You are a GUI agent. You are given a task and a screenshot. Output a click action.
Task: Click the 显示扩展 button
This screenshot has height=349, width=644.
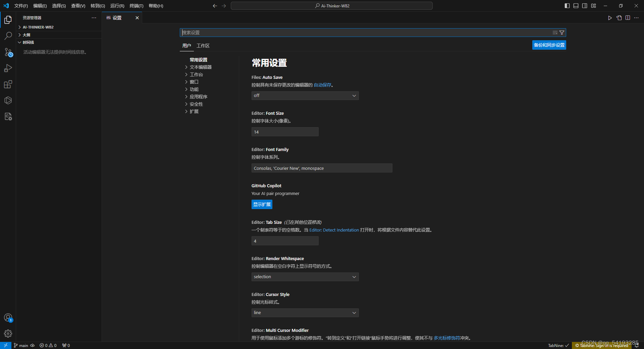(x=262, y=204)
